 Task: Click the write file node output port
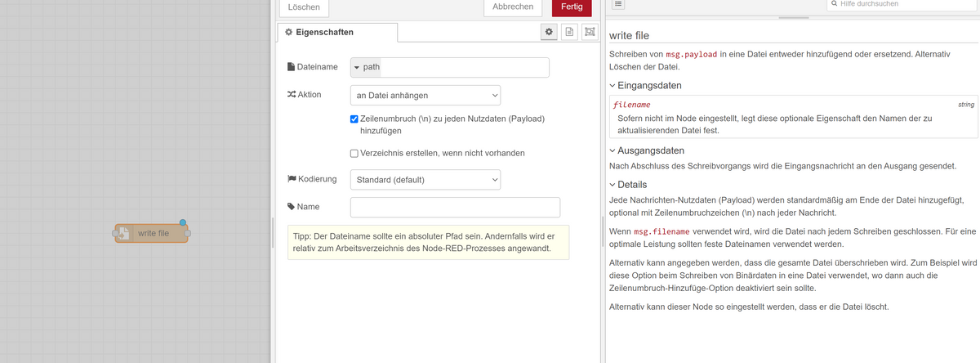point(188,234)
